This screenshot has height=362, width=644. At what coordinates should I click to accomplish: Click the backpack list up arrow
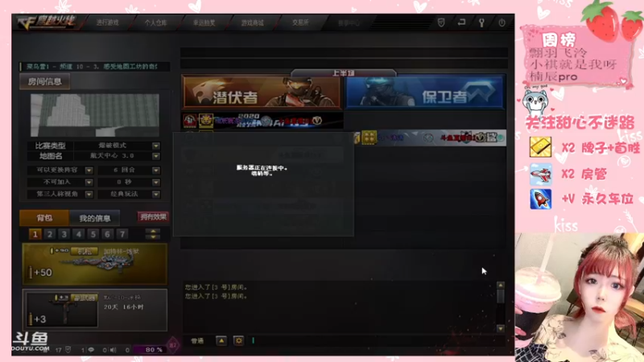153,232
